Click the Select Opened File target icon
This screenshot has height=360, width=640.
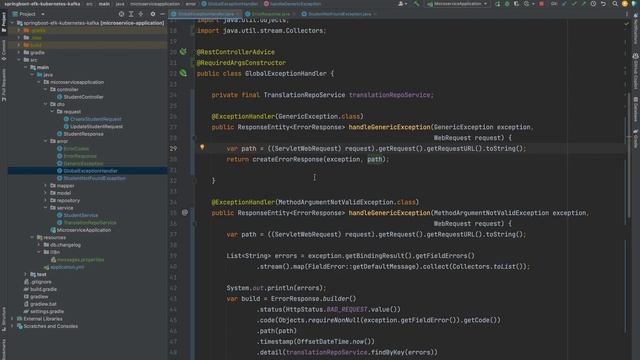coord(121,14)
